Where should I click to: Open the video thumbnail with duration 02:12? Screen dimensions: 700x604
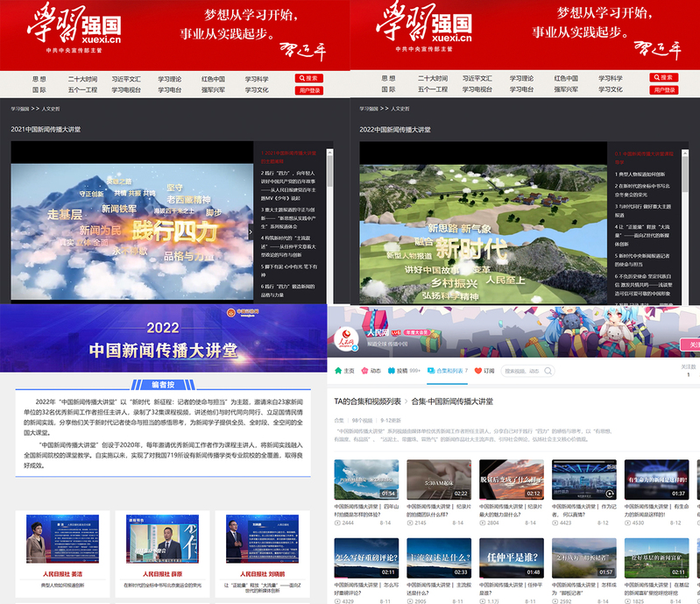(x=512, y=480)
